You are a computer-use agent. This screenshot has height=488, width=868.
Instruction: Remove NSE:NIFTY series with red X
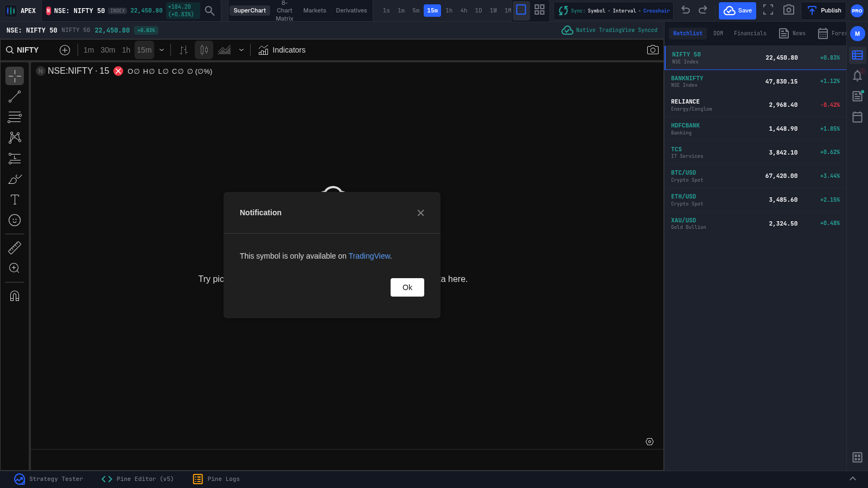(x=118, y=71)
